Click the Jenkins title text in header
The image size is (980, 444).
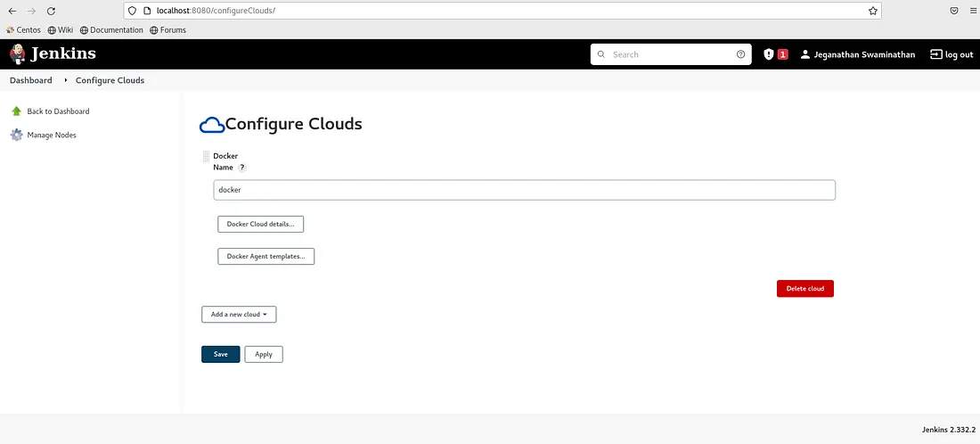pyautogui.click(x=63, y=53)
